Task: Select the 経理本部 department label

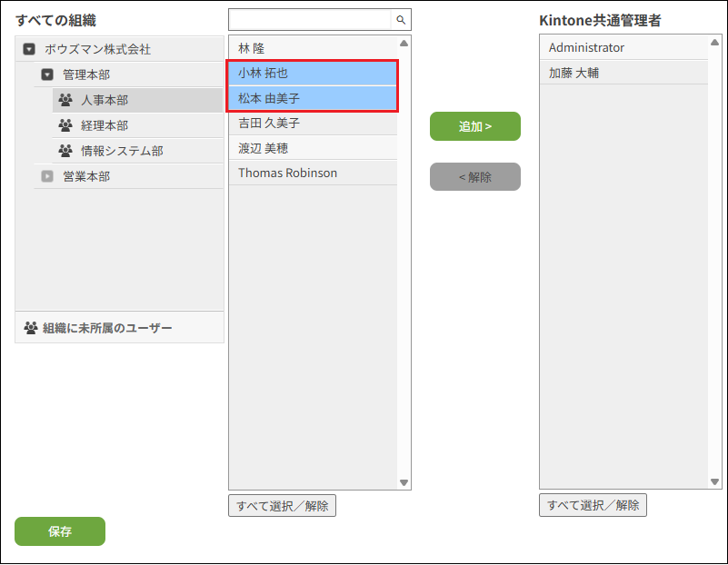Action: (x=105, y=125)
